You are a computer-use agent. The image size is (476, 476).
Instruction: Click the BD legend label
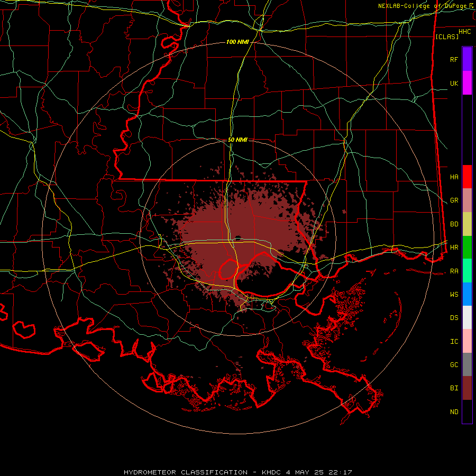(x=454, y=224)
